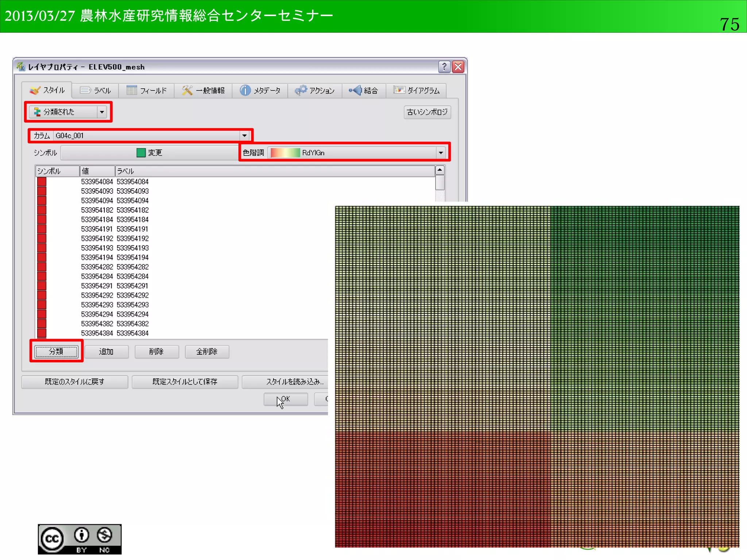Open the スタイル tab
This screenshot has height=560, width=747.
click(47, 90)
